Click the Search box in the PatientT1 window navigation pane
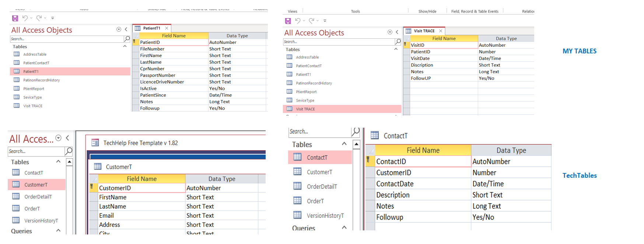 pos(67,39)
